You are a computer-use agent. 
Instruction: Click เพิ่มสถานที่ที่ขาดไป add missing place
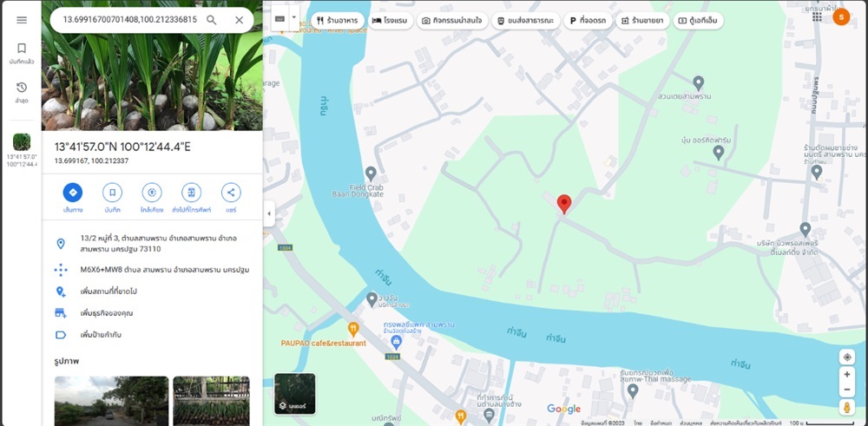pos(152,291)
